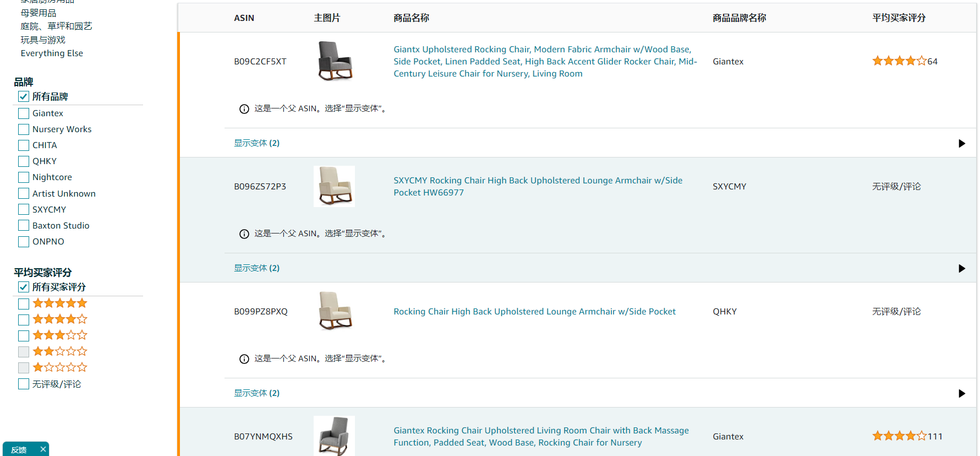Click 无评级/评论 in the B096ZS72P3 row

point(896,187)
